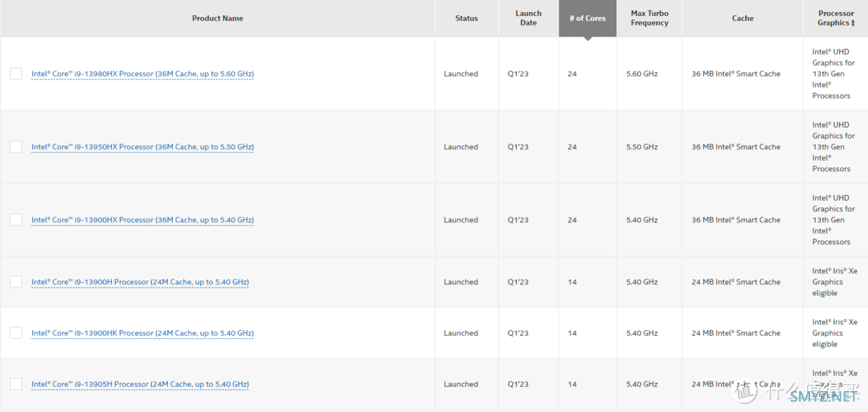The height and width of the screenshot is (412, 868).
Task: Sort by Processor Graphics column header
Action: [836, 18]
